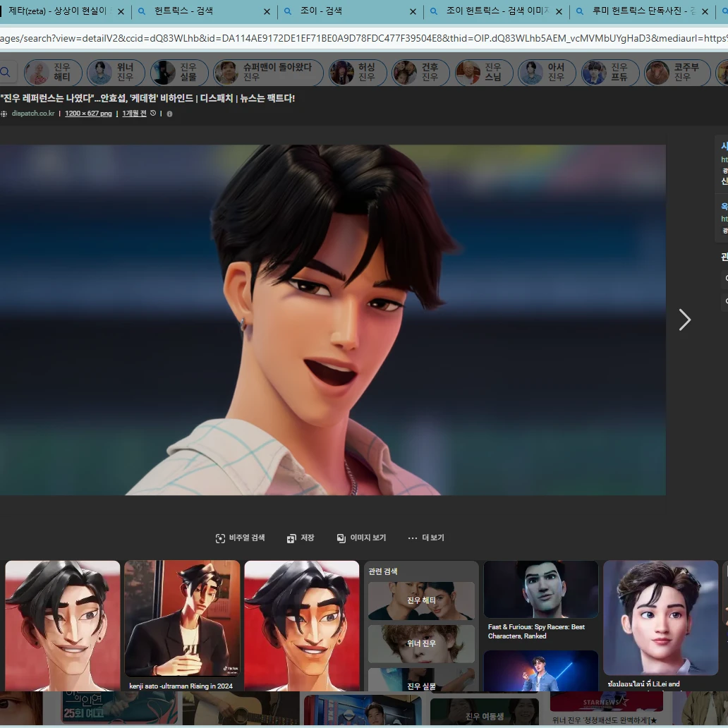Open the 더 보기 more options menu
This screenshot has width=728, height=728.
coord(426,538)
